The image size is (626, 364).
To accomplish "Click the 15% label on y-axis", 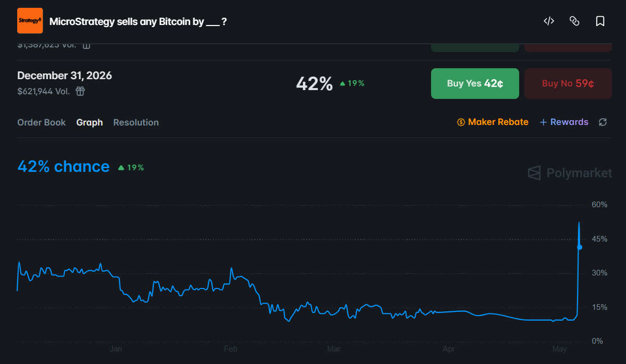I will pos(599,307).
